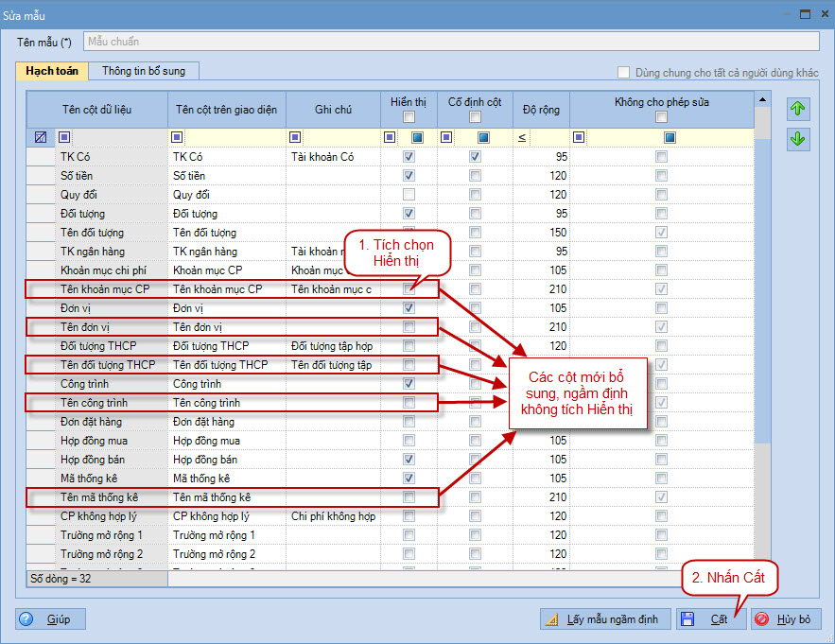835x644 pixels.
Task: Switch to the Hạch toán tab
Action: (x=52, y=71)
